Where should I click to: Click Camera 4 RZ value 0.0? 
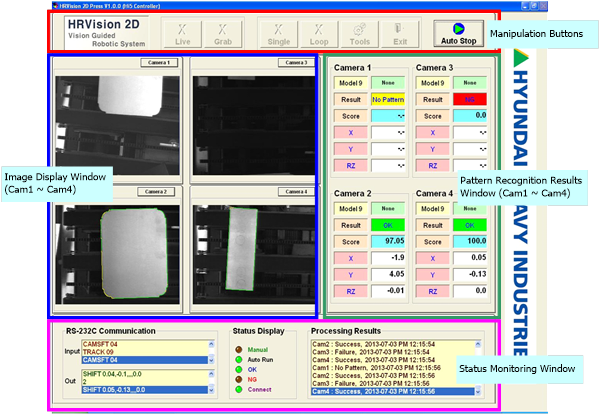point(470,291)
